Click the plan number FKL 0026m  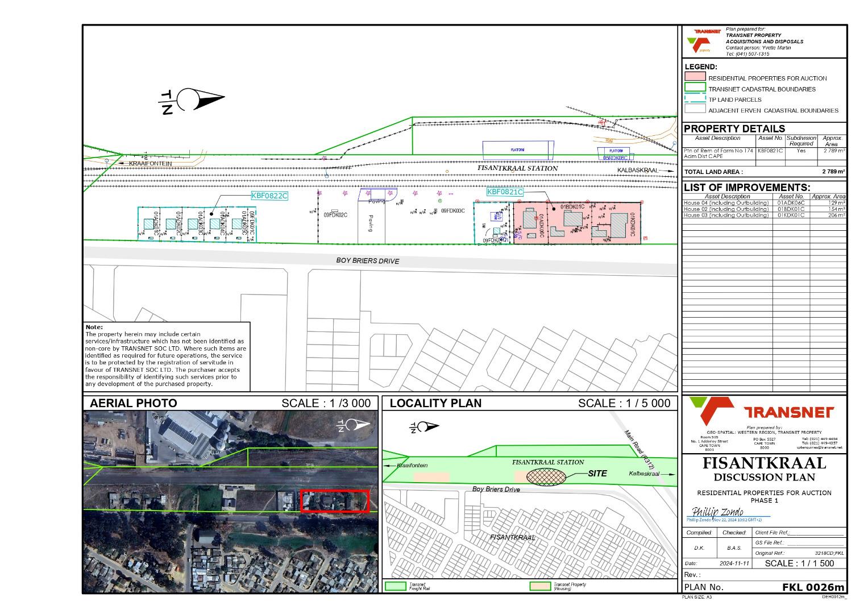click(813, 587)
